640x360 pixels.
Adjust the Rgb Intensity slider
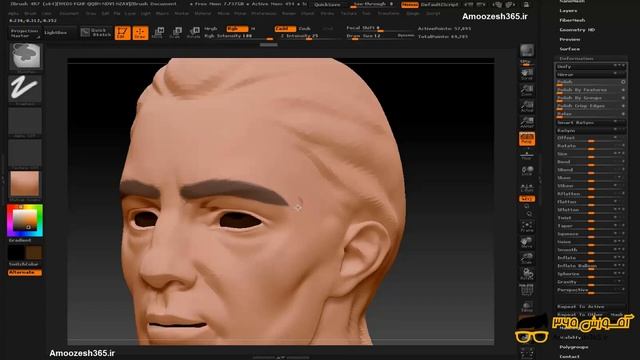[238, 36]
